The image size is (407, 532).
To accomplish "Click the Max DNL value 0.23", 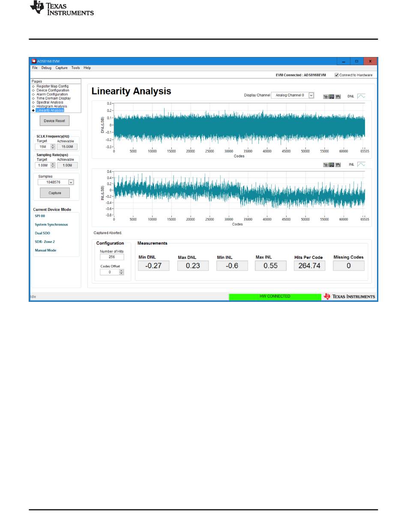I will (x=193, y=266).
